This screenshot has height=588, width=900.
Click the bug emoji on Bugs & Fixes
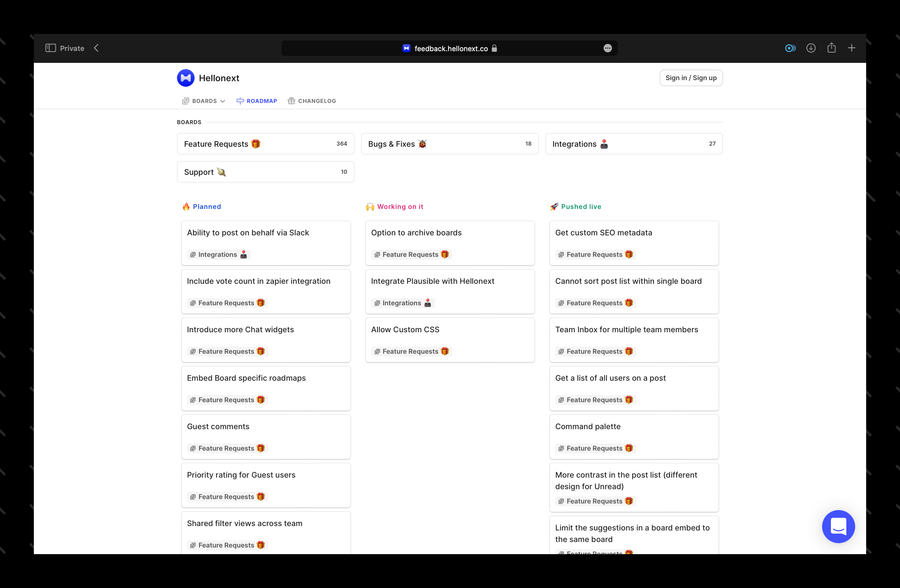tap(422, 144)
